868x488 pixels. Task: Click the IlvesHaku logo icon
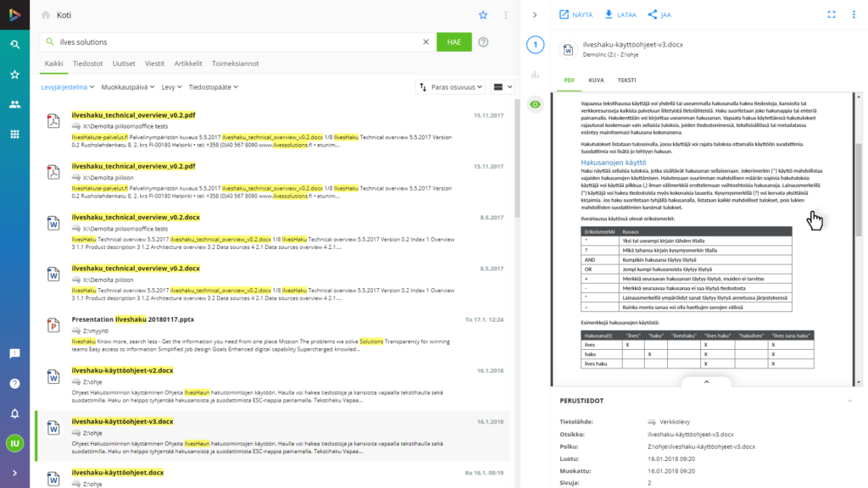pyautogui.click(x=14, y=14)
